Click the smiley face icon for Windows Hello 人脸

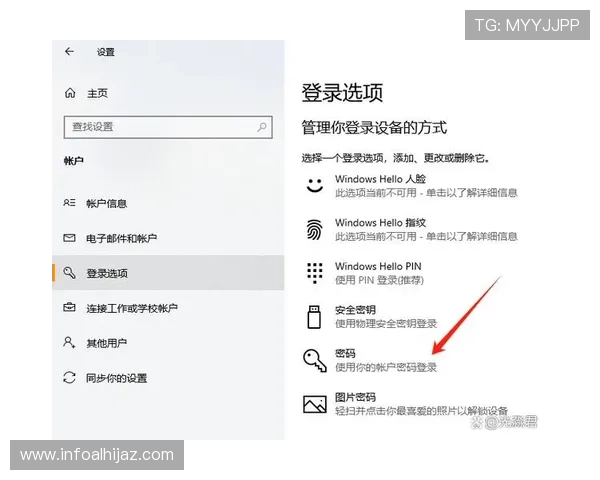(315, 185)
